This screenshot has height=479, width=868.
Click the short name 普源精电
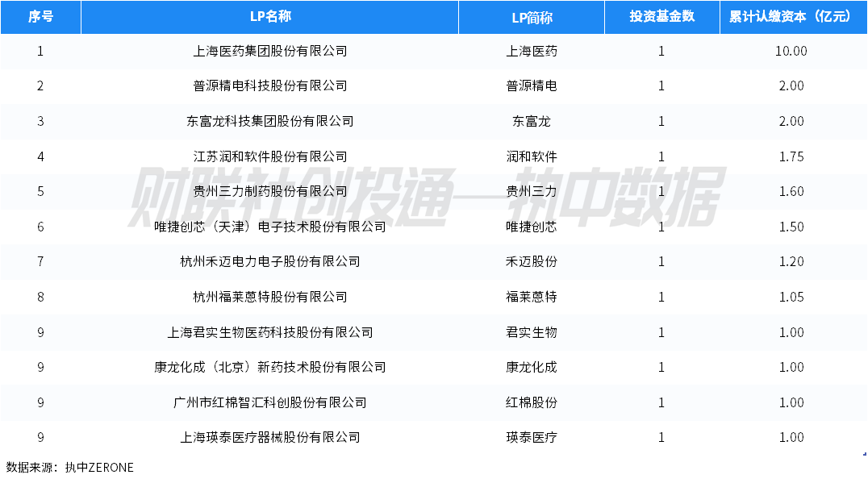click(x=532, y=86)
